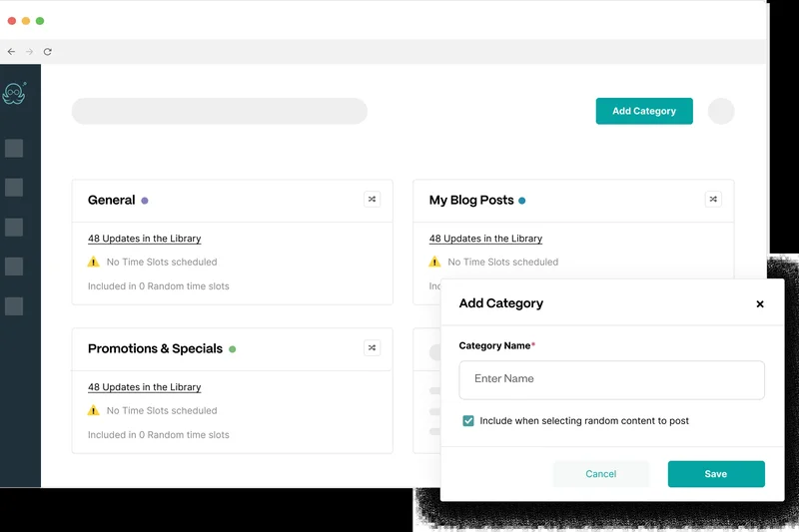This screenshot has height=532, width=799.
Task: Click the browser back arrow
Action: point(11,52)
